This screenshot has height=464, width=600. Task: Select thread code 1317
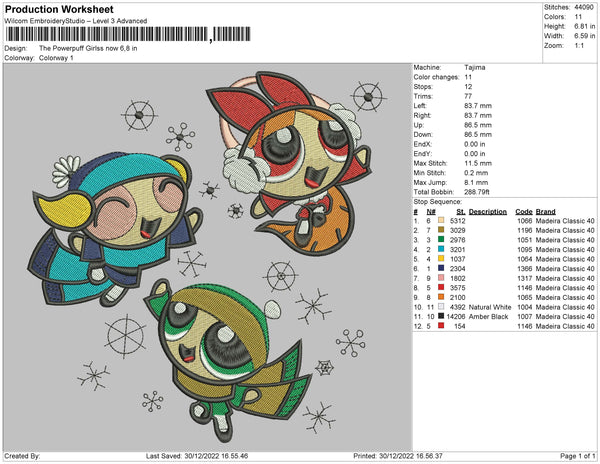click(524, 278)
